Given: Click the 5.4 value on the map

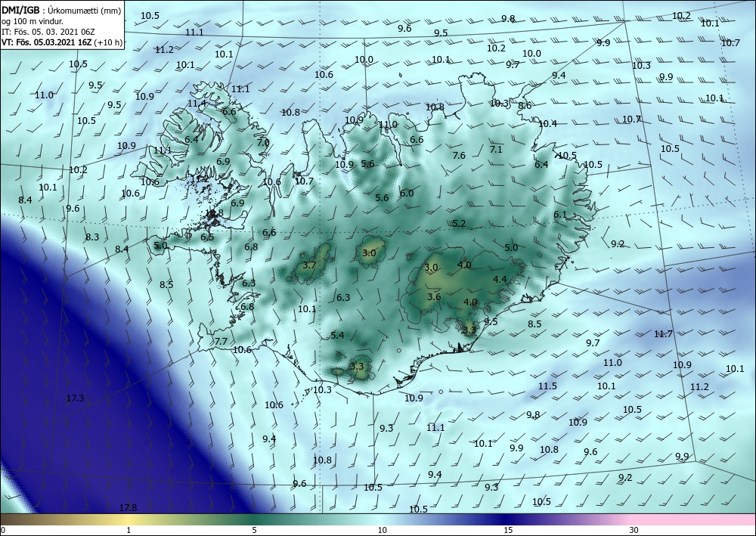Looking at the screenshot, I should 337,336.
